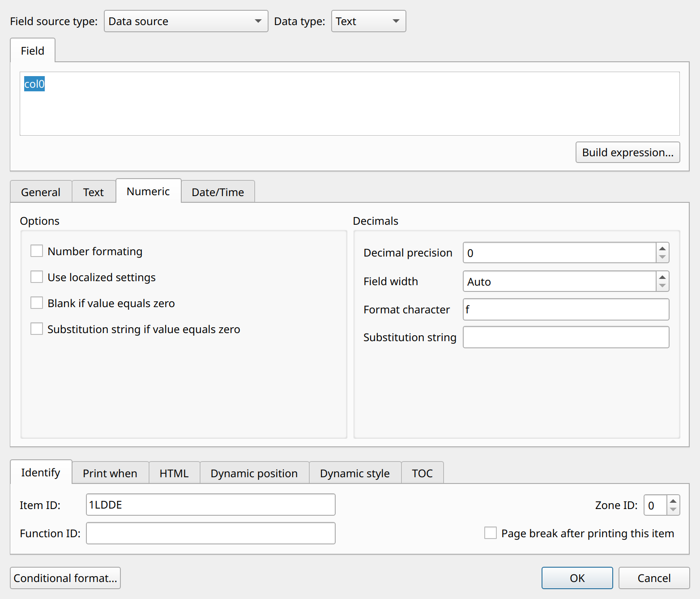The height and width of the screenshot is (599, 700).
Task: Open the Data type dropdown
Action: [368, 21]
